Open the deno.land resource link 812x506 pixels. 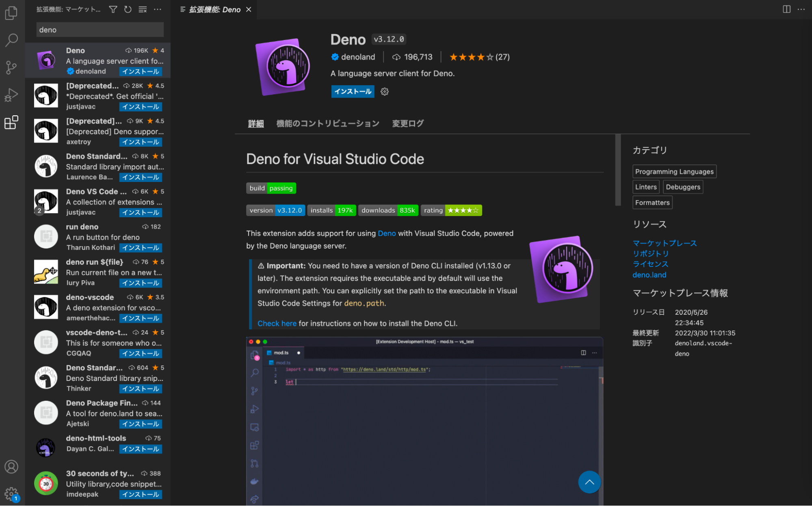point(649,275)
